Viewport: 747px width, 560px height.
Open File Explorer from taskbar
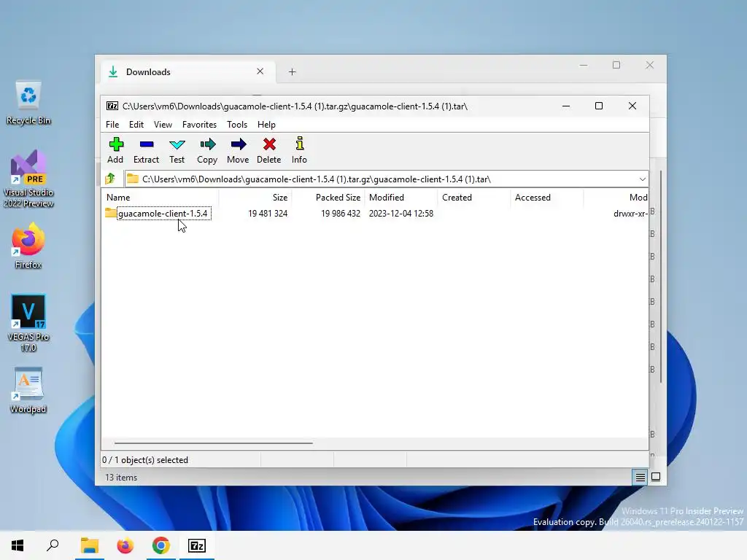(x=89, y=545)
